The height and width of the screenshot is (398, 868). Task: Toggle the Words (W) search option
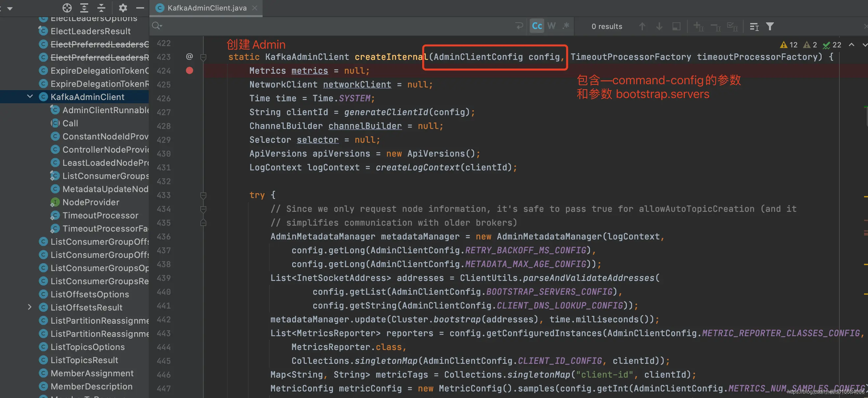point(551,26)
